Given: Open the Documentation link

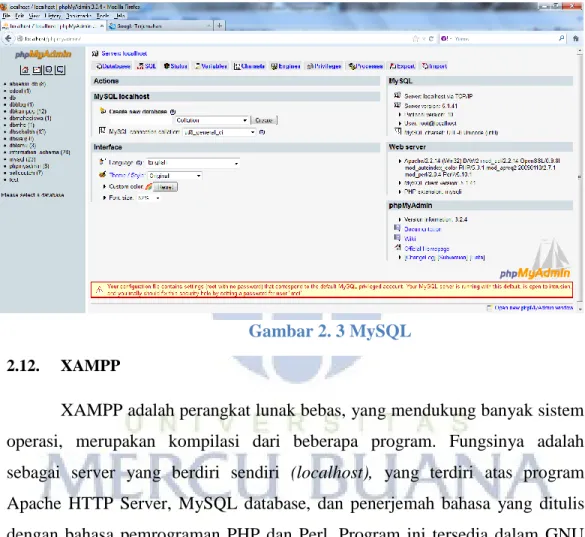Looking at the screenshot, I should pos(423,230).
